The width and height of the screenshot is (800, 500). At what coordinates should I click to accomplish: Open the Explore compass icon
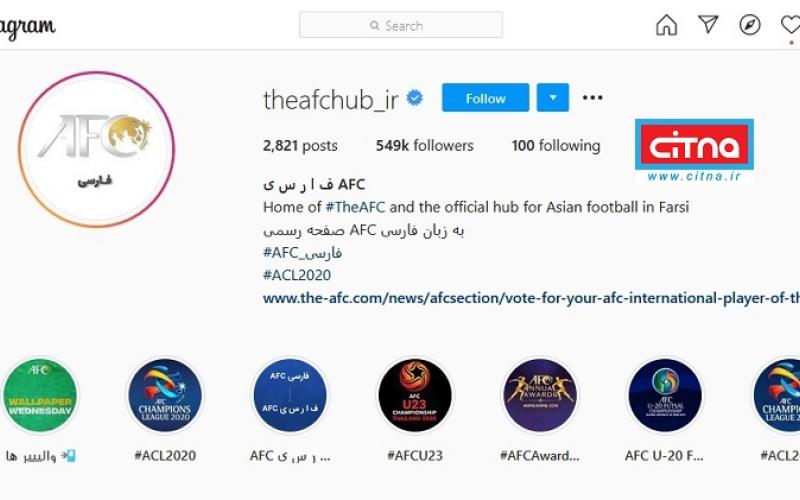coord(749,24)
